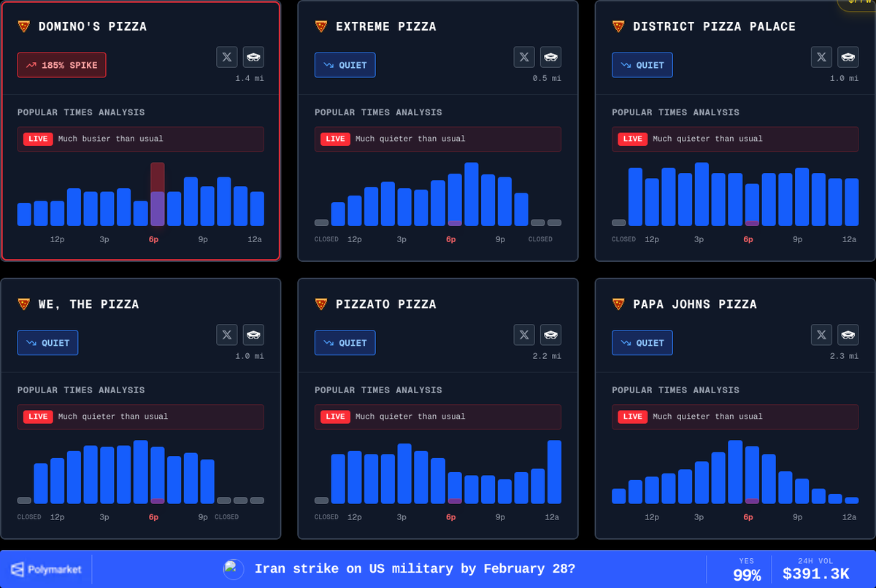Click the QUIET badge on We, The Pizza
Image resolution: width=876 pixels, height=588 pixels.
47,343
